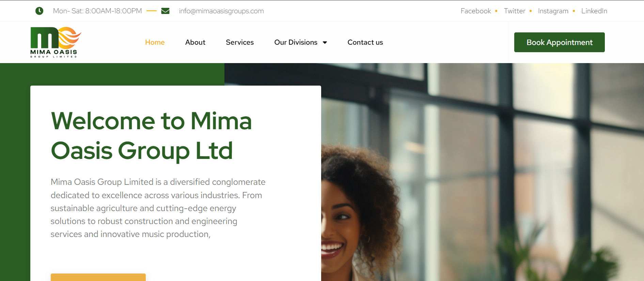The image size is (644, 281).
Task: Open the Contact us page
Action: click(x=365, y=42)
